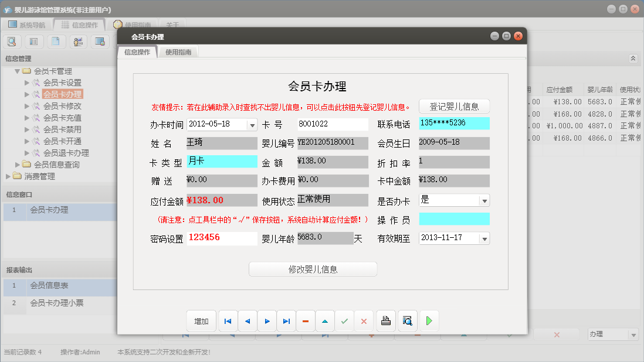Go to next record with the blue arrow icon

267,320
